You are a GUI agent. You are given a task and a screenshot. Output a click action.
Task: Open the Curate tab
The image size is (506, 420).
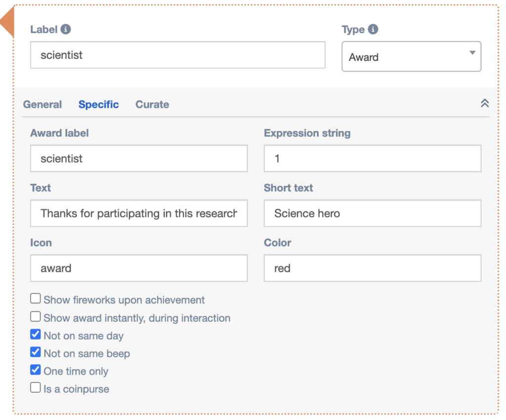click(152, 104)
